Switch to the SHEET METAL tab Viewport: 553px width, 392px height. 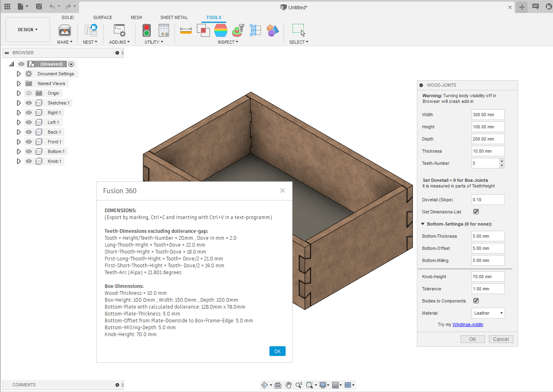174,17
